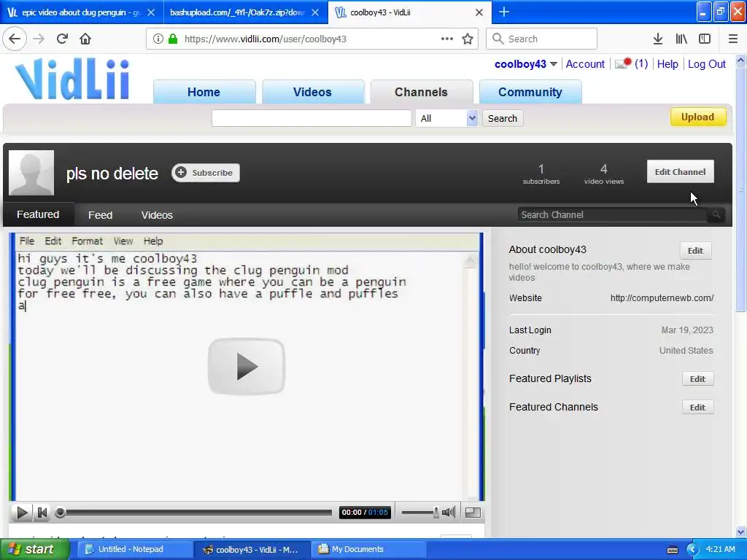Click the VidLii logo
Viewport: 747px width, 560px height.
pyautogui.click(x=73, y=79)
